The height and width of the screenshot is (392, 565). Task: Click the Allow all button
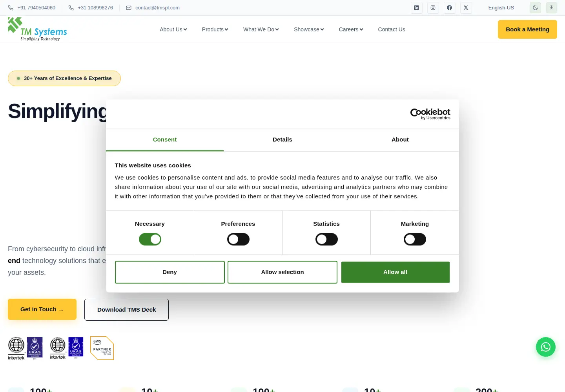395,272
